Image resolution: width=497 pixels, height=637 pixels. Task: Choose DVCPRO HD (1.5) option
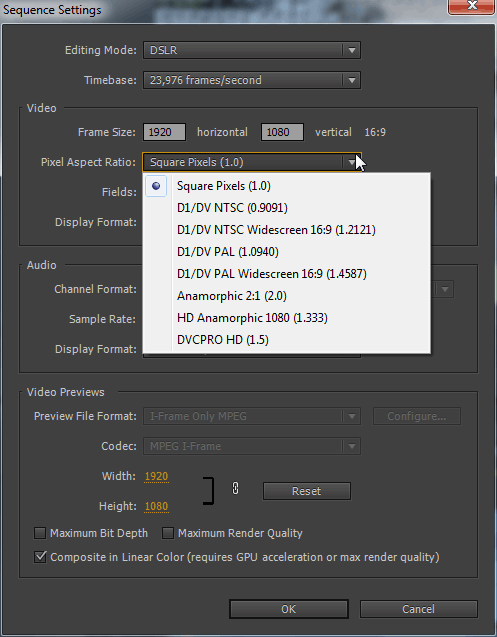point(286,340)
